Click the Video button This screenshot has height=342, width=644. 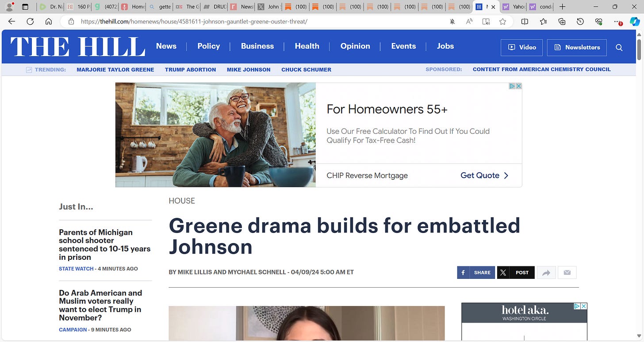[521, 47]
